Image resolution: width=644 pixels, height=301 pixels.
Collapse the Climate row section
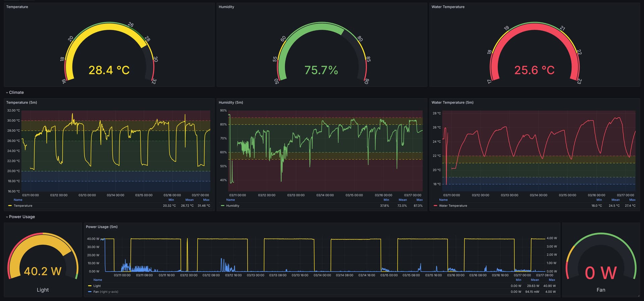click(16, 92)
